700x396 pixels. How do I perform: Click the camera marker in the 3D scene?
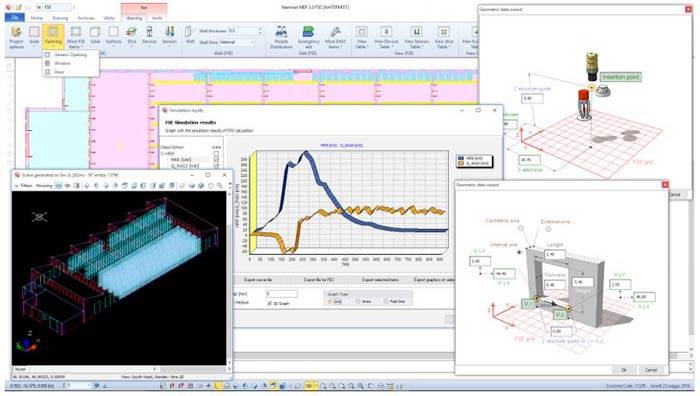coord(39,217)
